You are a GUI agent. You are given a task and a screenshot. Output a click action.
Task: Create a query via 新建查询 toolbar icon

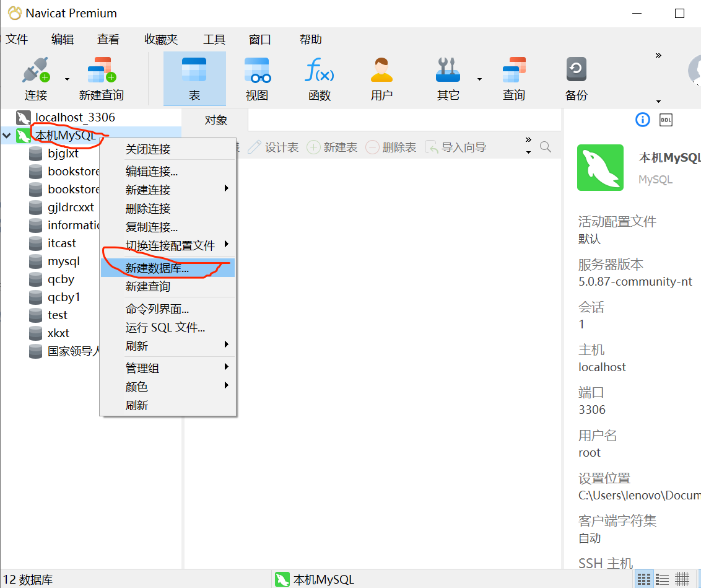[x=100, y=77]
